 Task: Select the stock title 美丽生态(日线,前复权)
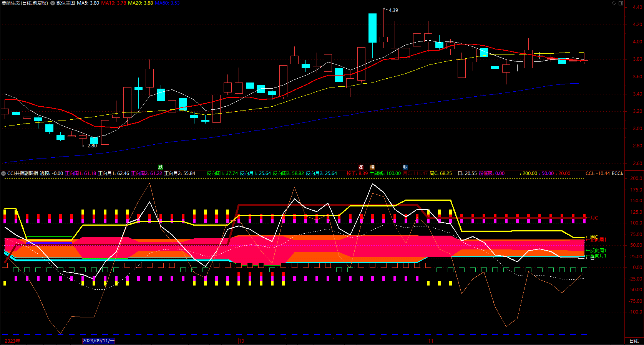(x=25, y=3)
